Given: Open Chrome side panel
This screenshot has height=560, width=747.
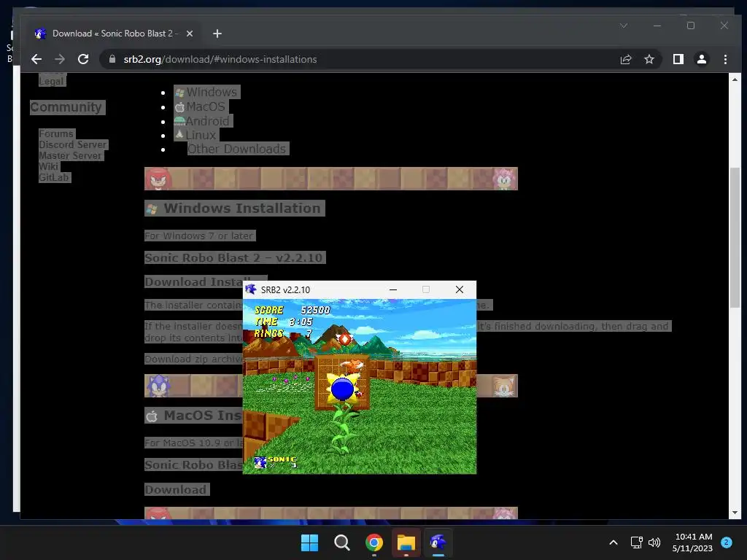Looking at the screenshot, I should 678,59.
